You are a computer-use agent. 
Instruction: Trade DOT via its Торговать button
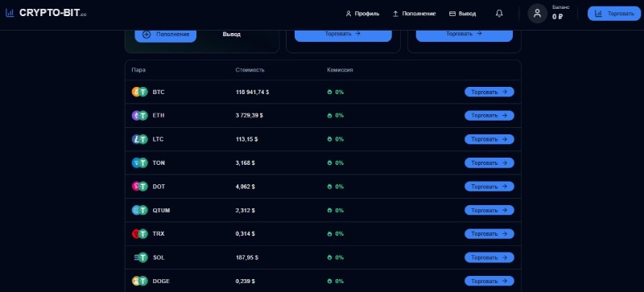pos(489,187)
